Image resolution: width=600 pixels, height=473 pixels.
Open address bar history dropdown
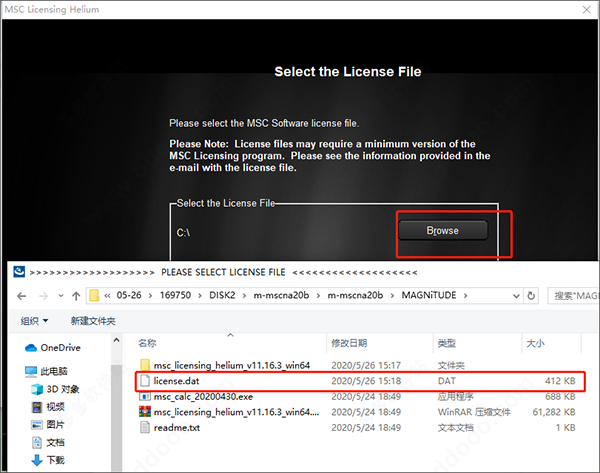[516, 296]
